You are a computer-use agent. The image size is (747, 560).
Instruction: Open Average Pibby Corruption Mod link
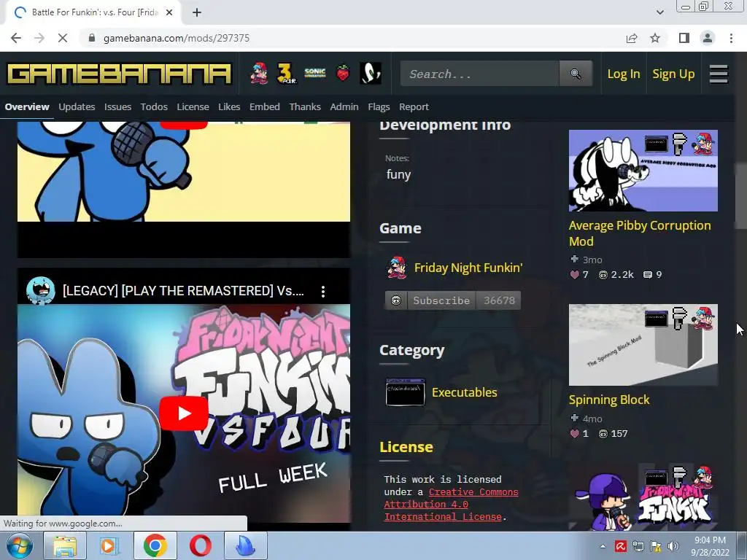coord(640,233)
